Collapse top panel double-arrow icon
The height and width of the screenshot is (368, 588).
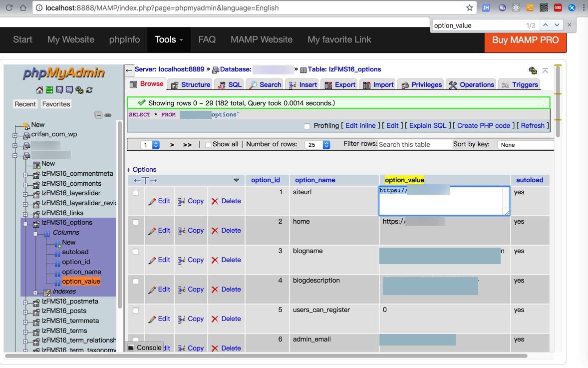pos(545,70)
